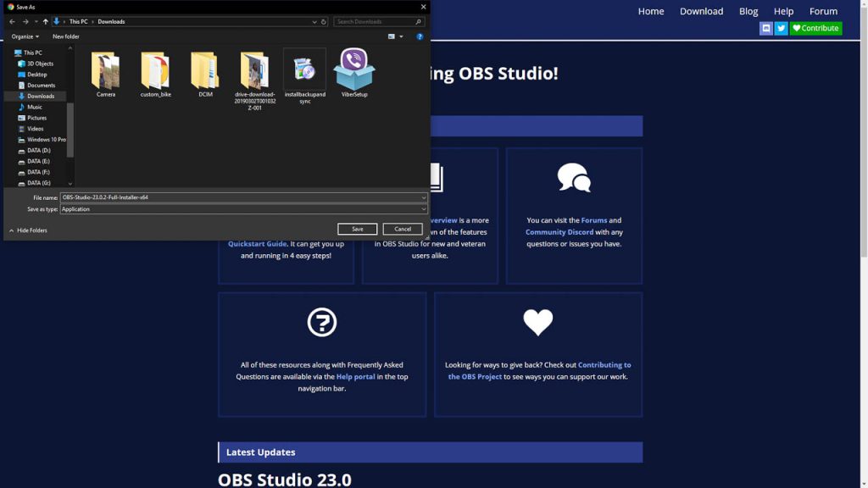Select Documents in the sidebar
Screen dimensions: 868x488
[x=36, y=86]
